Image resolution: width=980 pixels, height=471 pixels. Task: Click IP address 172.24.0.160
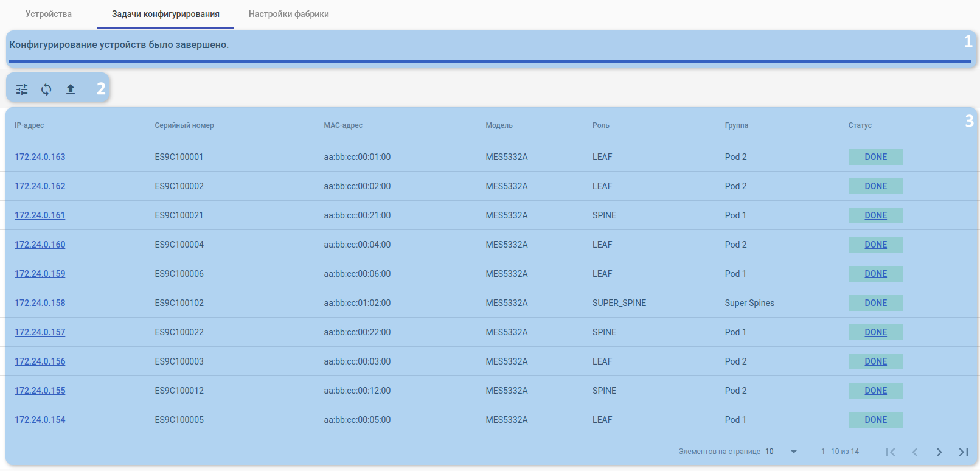click(40, 245)
